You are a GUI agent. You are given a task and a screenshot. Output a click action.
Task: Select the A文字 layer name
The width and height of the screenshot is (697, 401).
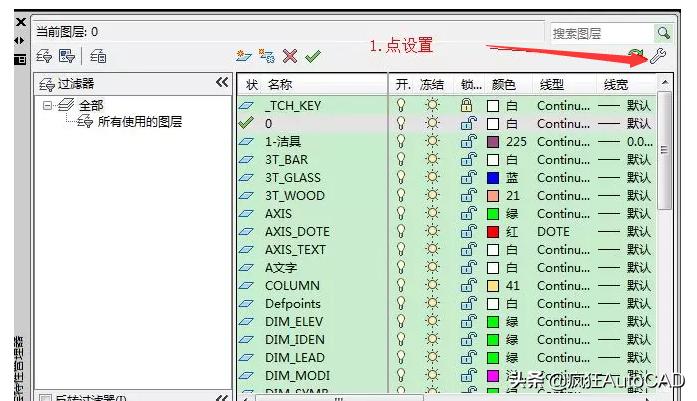(x=281, y=268)
